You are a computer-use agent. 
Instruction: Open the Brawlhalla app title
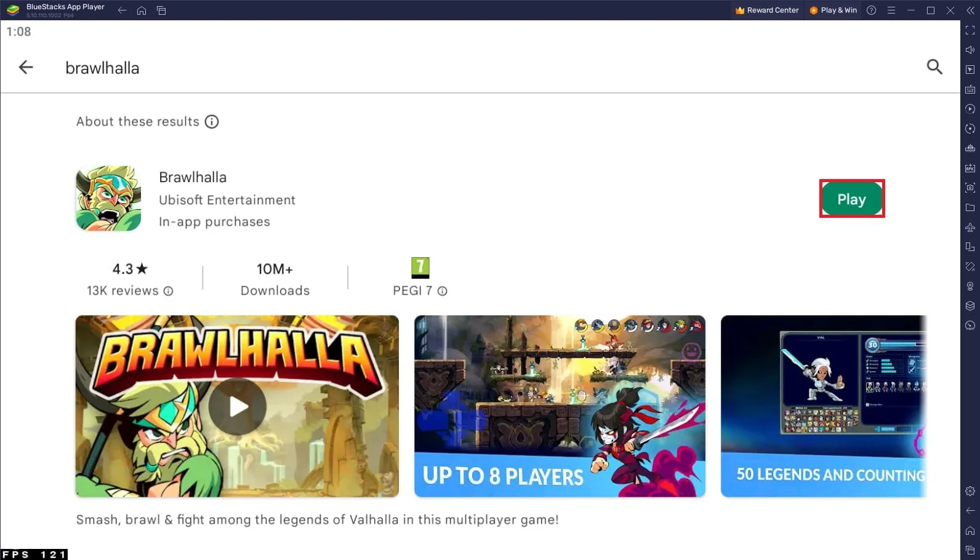[x=193, y=177]
